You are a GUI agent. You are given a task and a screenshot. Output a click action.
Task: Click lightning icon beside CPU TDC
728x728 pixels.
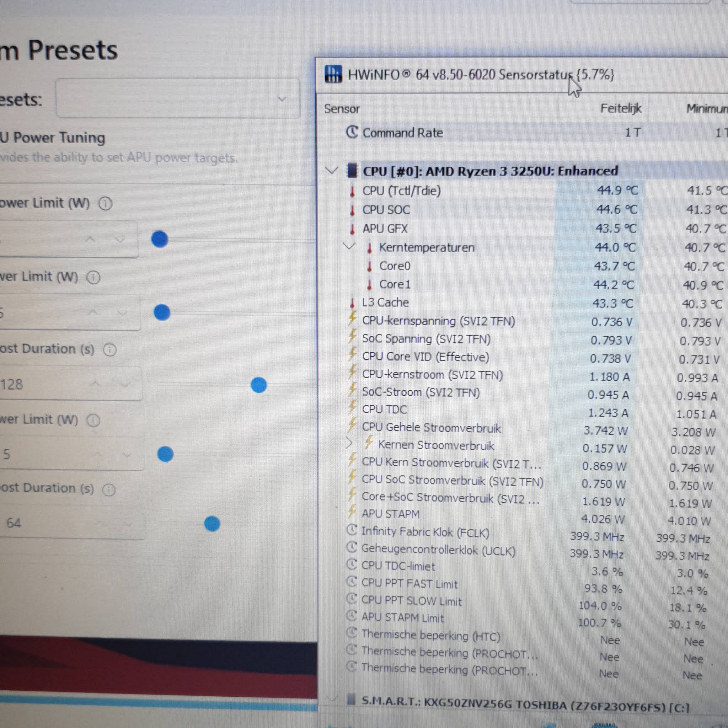tap(352, 407)
